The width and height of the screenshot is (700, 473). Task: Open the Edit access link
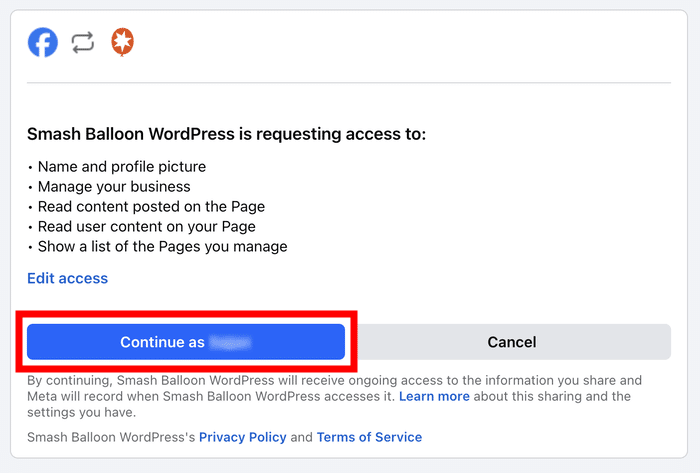pyautogui.click(x=67, y=278)
